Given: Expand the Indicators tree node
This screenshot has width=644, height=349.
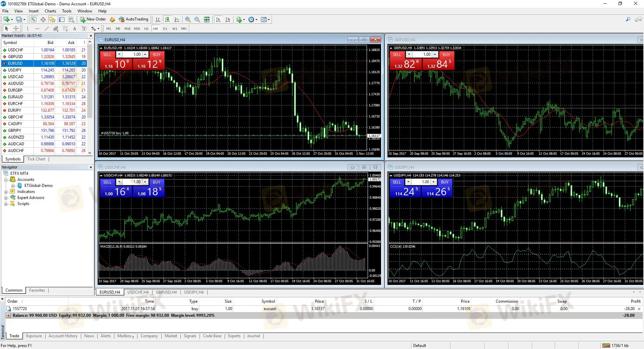Looking at the screenshot, I should (6, 192).
